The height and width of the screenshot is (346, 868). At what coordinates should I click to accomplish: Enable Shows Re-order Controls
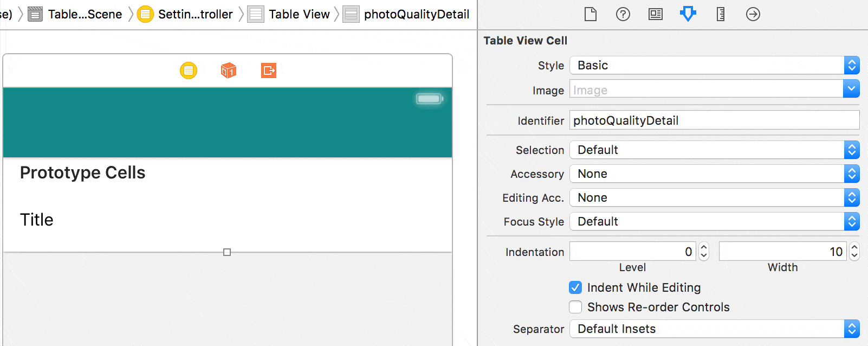tap(575, 307)
